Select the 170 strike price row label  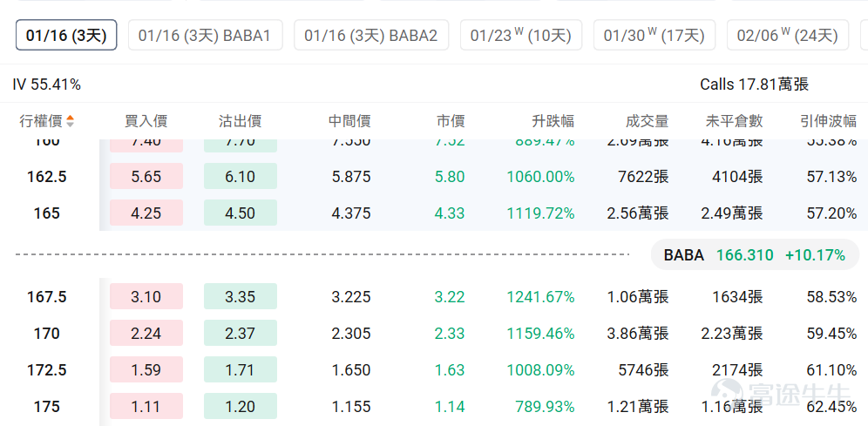point(46,333)
